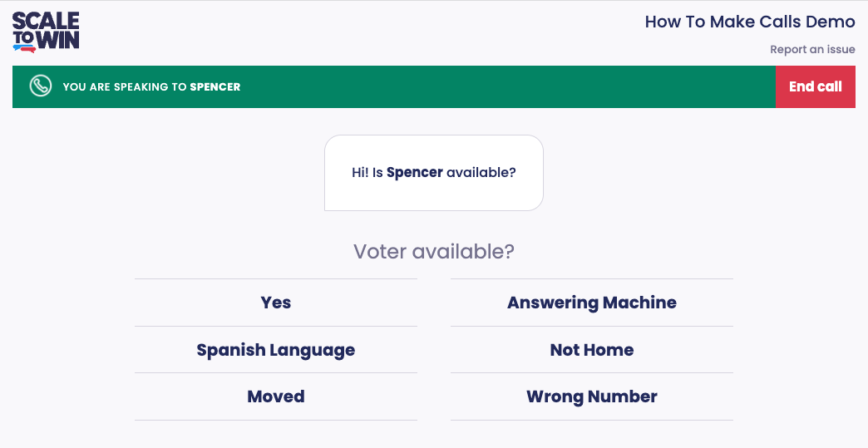This screenshot has width=868, height=448.
Task: Click the bold Spencer name in script bubble
Action: (414, 173)
